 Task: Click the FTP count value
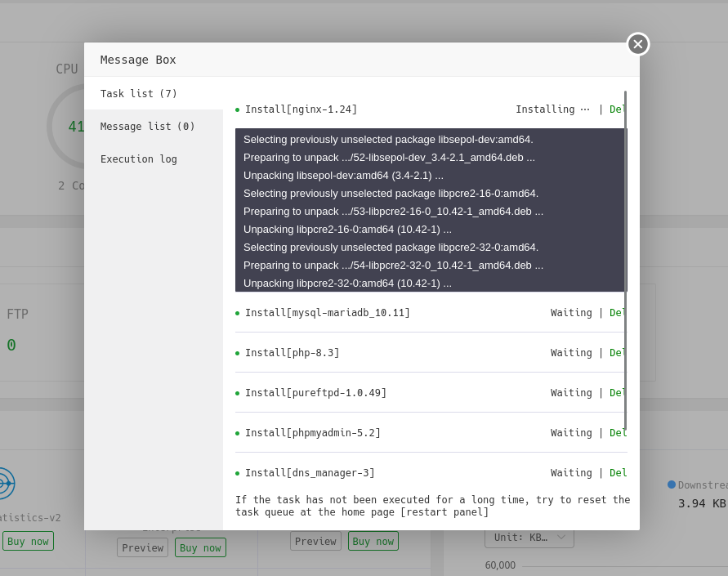click(11, 345)
